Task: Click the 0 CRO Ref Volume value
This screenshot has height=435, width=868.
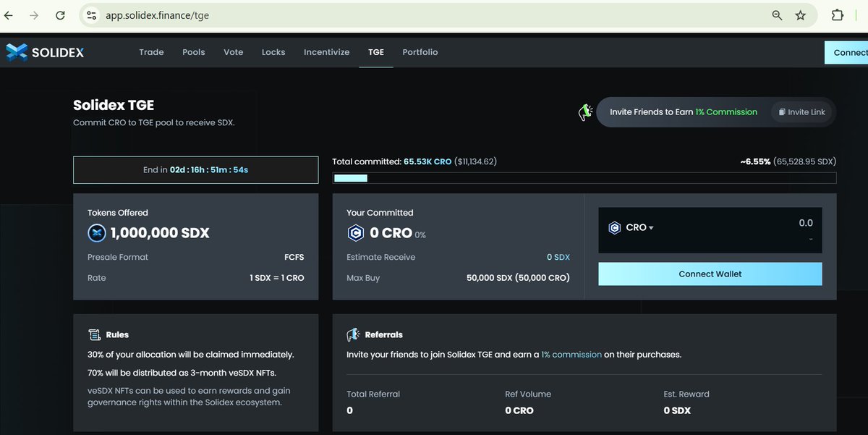Action: (519, 410)
